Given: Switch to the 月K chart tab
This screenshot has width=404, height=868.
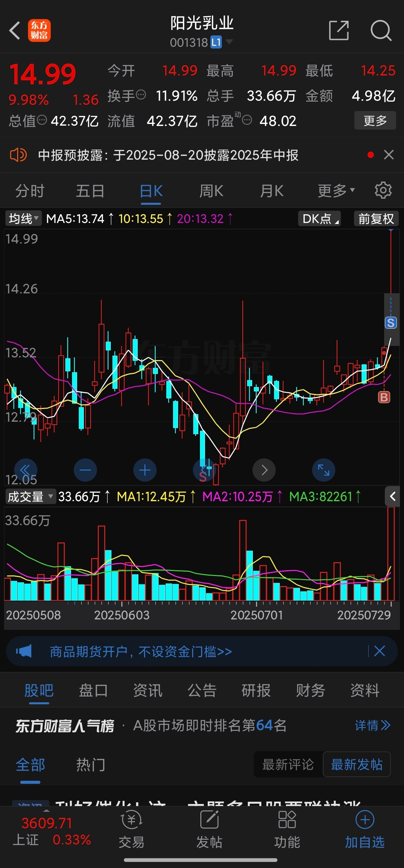Looking at the screenshot, I should (x=272, y=191).
